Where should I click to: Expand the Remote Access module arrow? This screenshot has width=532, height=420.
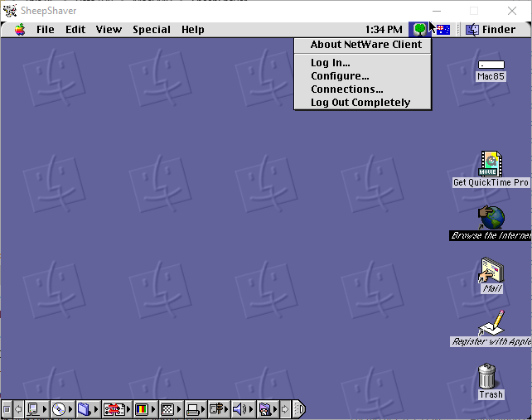coord(227,409)
